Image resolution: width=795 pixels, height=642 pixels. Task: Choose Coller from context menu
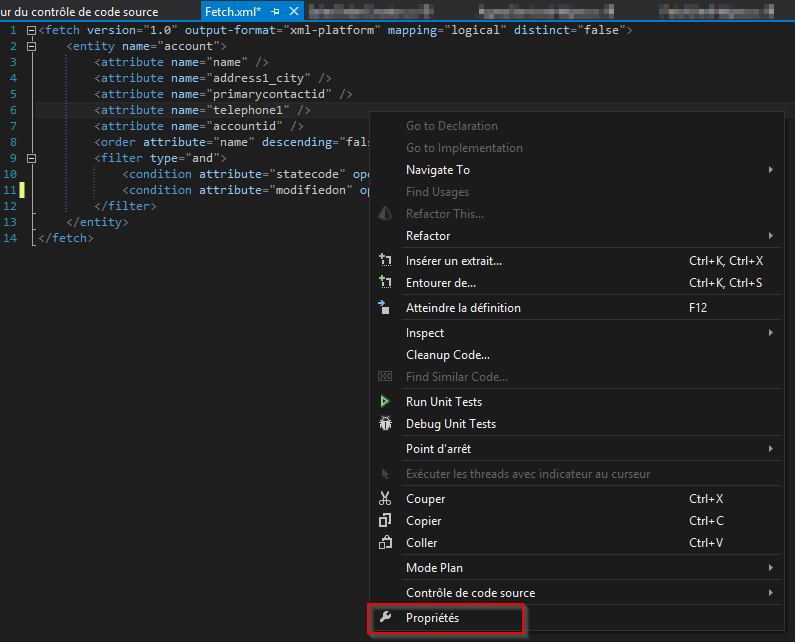[576, 543]
